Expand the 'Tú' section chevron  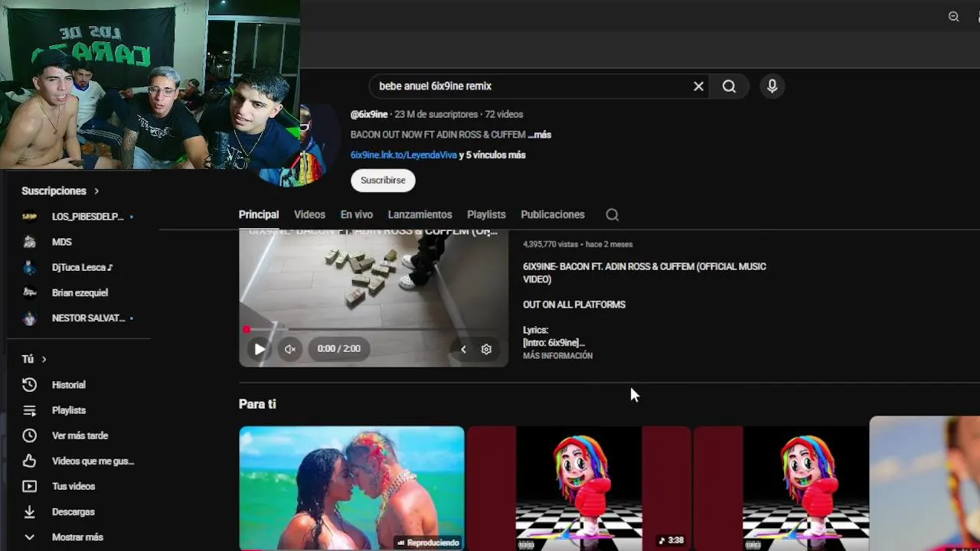[44, 359]
